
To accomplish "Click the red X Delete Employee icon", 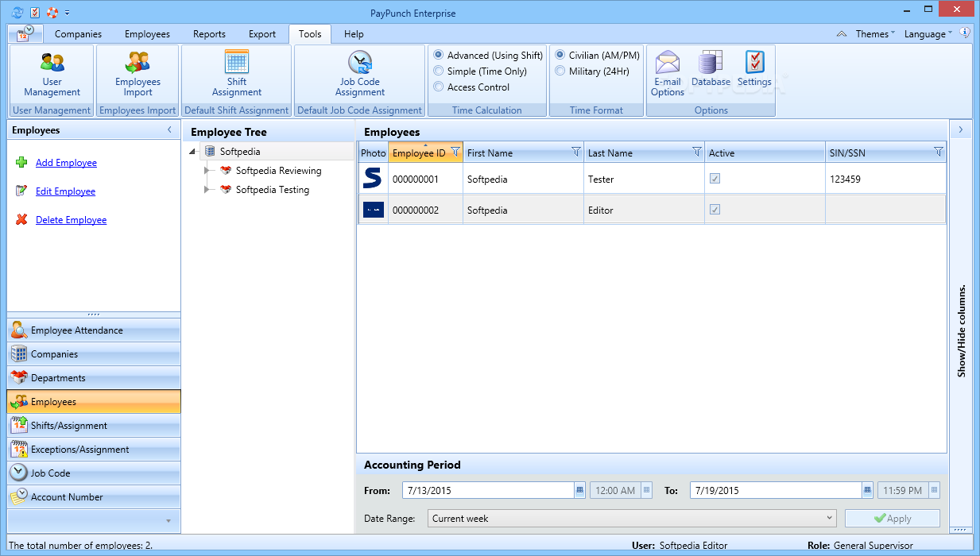I will click(x=21, y=220).
